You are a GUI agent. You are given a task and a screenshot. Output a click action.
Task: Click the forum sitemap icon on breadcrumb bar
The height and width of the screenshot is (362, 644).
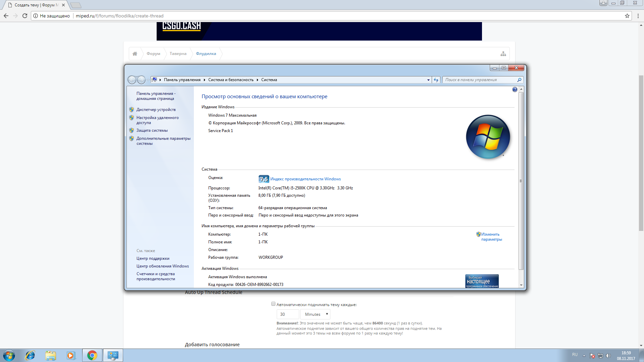click(503, 54)
